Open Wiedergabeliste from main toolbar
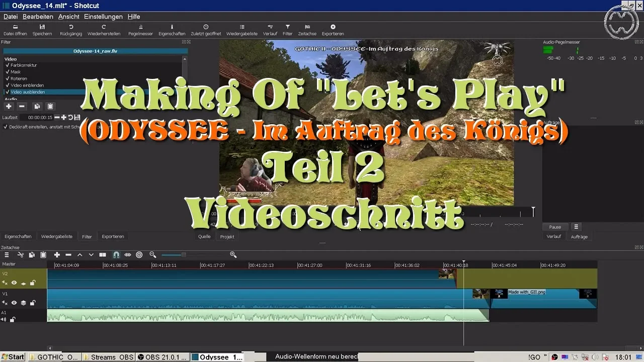The width and height of the screenshot is (644, 362). (x=242, y=30)
